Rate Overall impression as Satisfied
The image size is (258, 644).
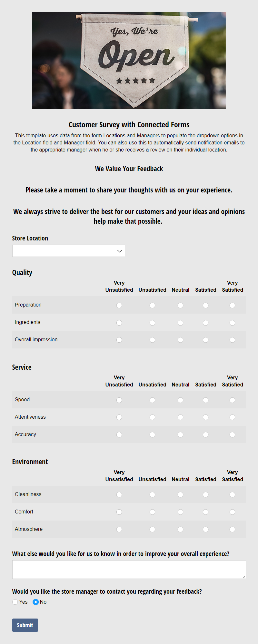point(205,340)
